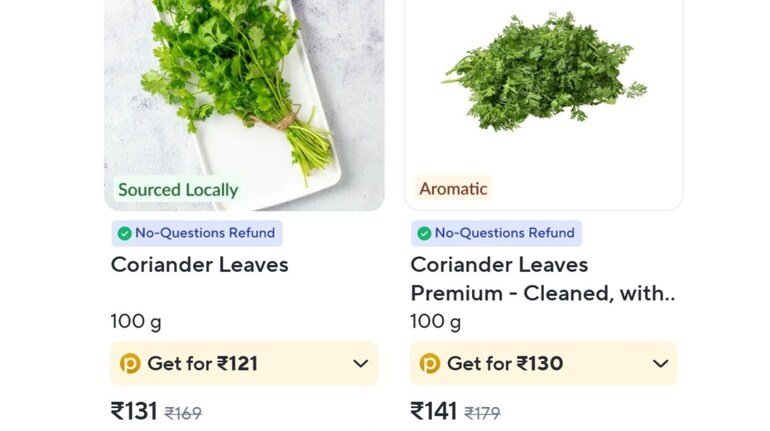Viewport: 770px width, 431px height.
Task: Open the single-line Coriander Leaves product title
Action: [200, 265]
